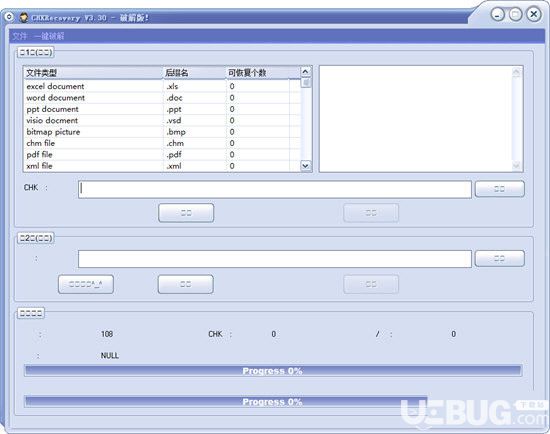The width and height of the screenshot is (550, 434).
Task: Focus the second section path input field
Action: coord(275,259)
